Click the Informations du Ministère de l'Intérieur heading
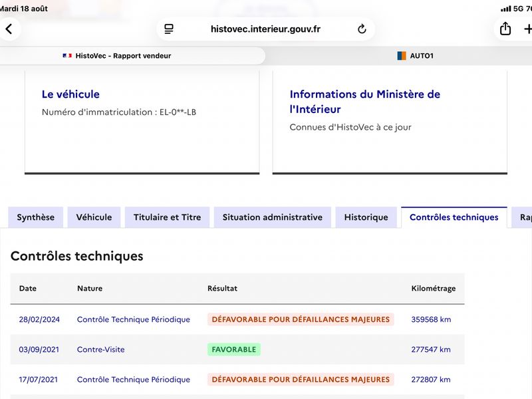Viewport: 532px width, 399px height. pos(364,102)
